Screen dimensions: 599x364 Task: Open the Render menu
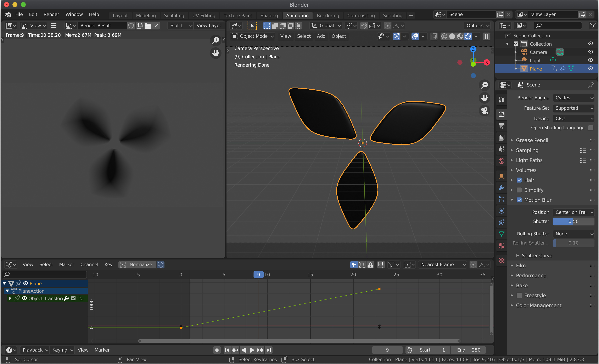(x=51, y=14)
